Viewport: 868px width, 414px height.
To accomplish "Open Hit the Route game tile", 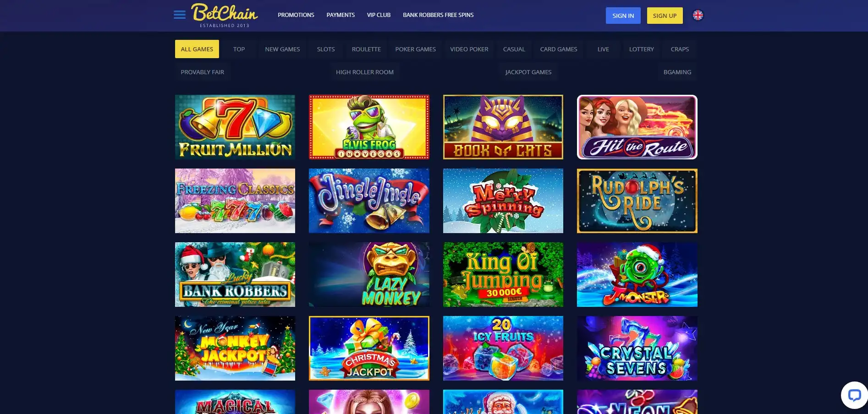I will (637, 127).
